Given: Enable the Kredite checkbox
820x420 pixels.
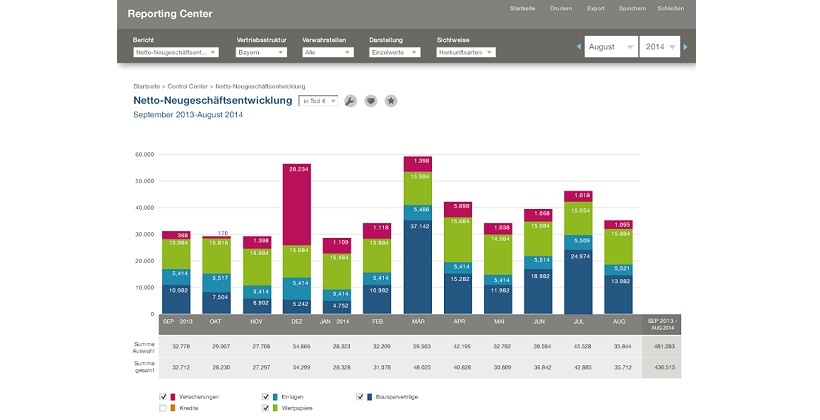Looking at the screenshot, I should pyautogui.click(x=164, y=408).
